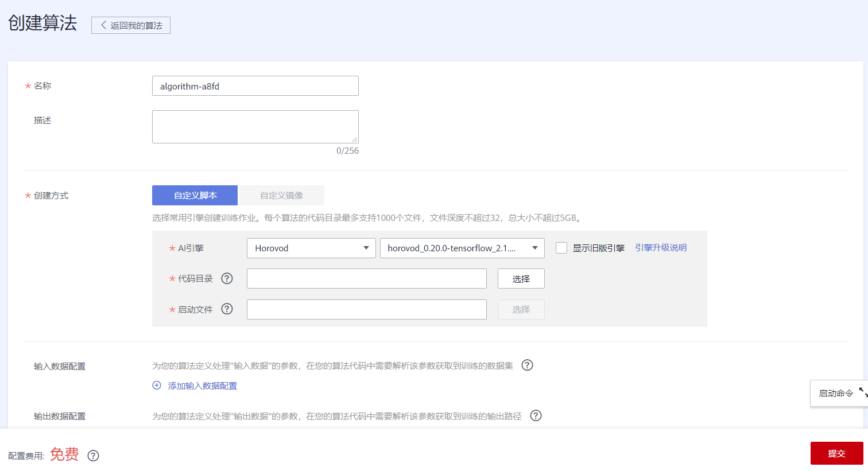Click the red 提交 button
Image resolution: width=868 pixels, height=471 pixels.
pyautogui.click(x=836, y=453)
